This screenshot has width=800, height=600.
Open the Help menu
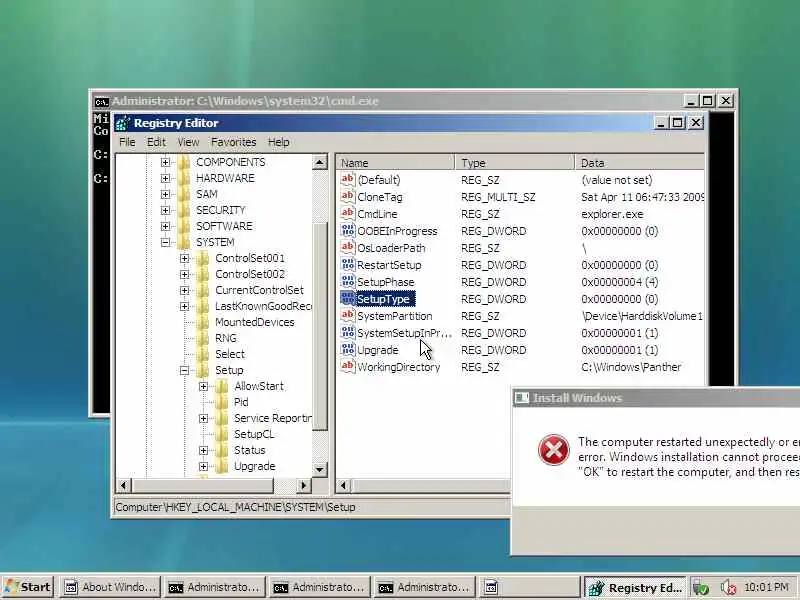point(278,142)
